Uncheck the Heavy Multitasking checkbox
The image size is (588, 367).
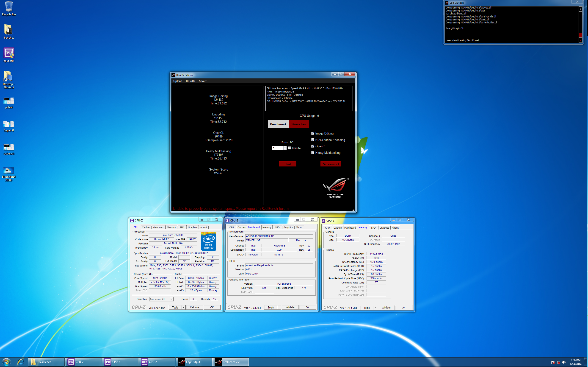[313, 152]
